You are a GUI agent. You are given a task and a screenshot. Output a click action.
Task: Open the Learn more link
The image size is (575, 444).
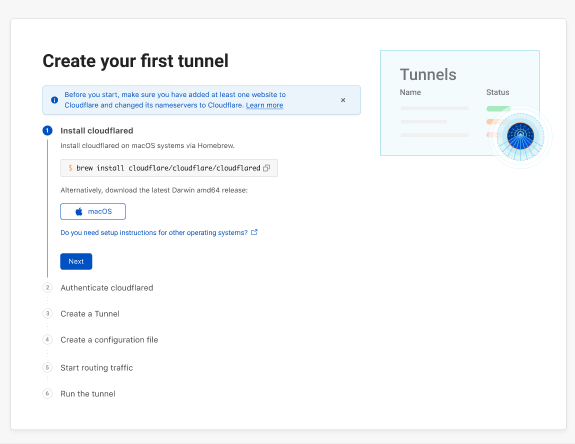264,105
